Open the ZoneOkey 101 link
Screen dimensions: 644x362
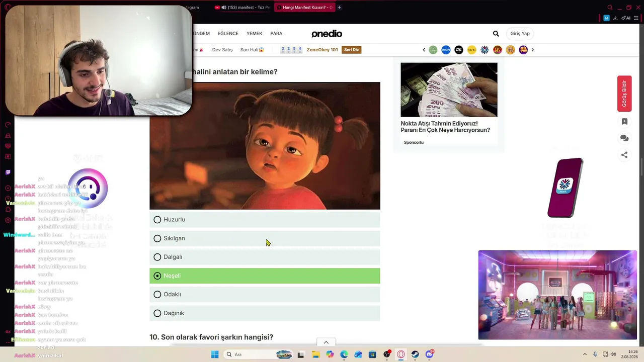tap(322, 50)
